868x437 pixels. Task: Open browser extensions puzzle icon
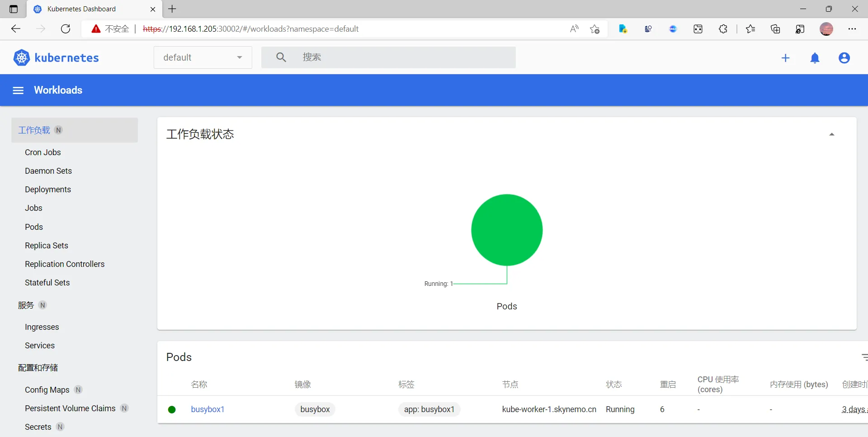click(x=723, y=29)
